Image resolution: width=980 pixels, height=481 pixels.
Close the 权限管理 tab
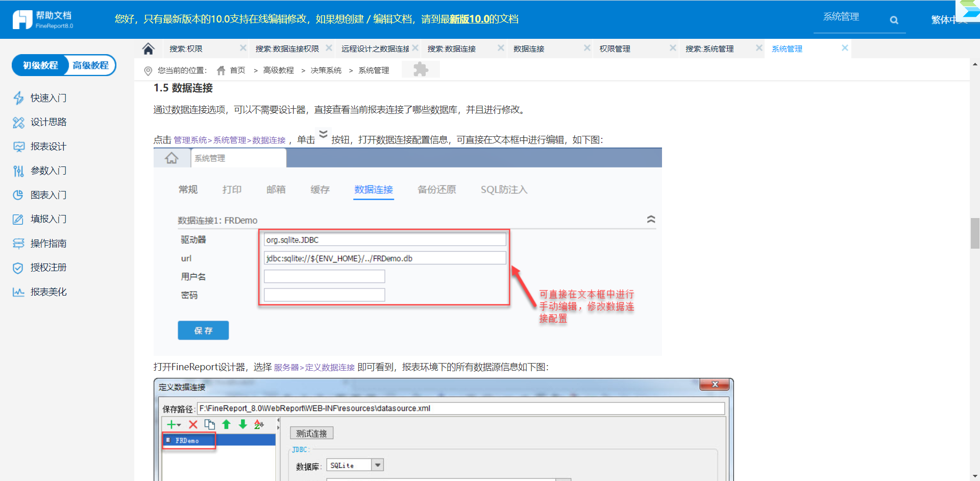point(673,48)
